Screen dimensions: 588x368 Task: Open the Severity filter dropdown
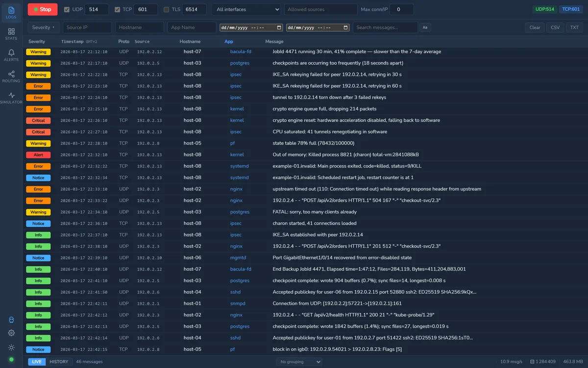click(43, 27)
